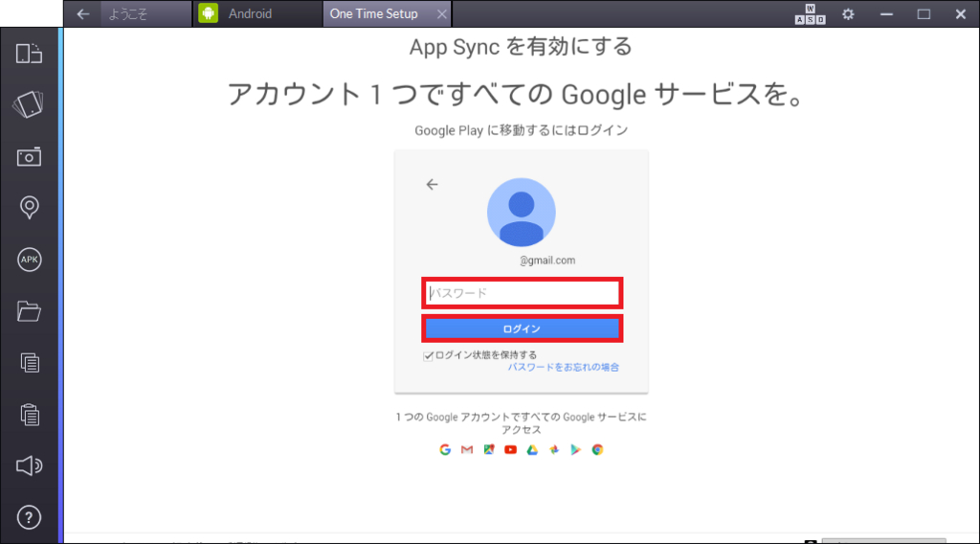Switch to the ようこそ tab
980x544 pixels.
145,13
